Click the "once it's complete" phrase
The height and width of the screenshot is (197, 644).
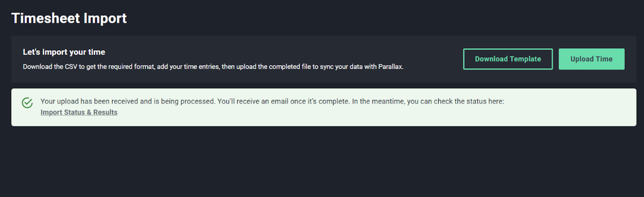coord(320,101)
